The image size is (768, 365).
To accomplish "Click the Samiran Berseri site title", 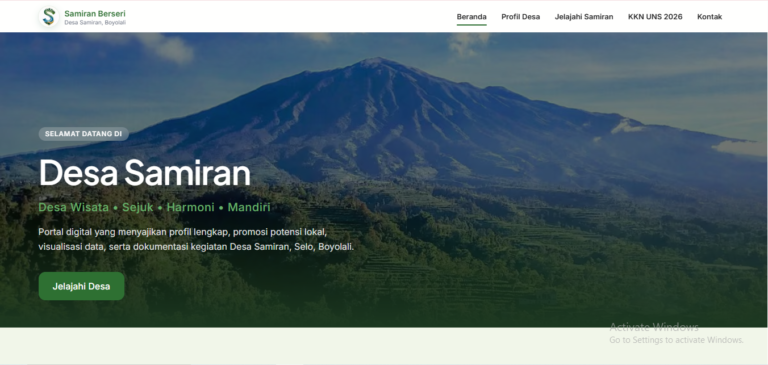I will (x=95, y=13).
